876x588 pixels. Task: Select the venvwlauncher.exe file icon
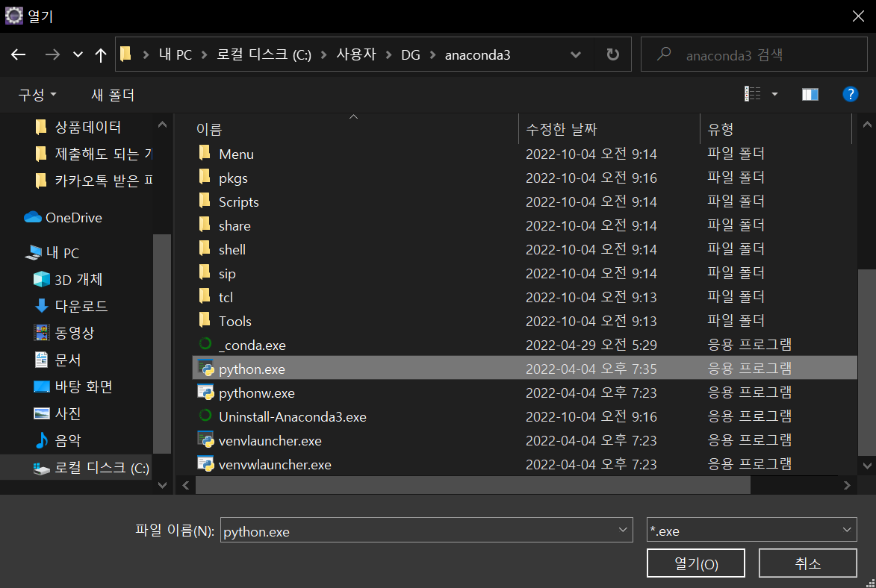[x=205, y=463]
